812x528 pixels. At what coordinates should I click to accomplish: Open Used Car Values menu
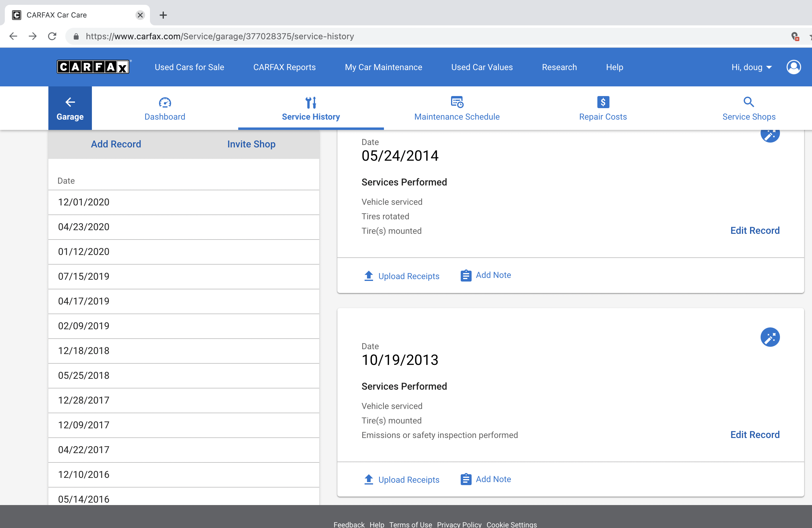point(482,67)
